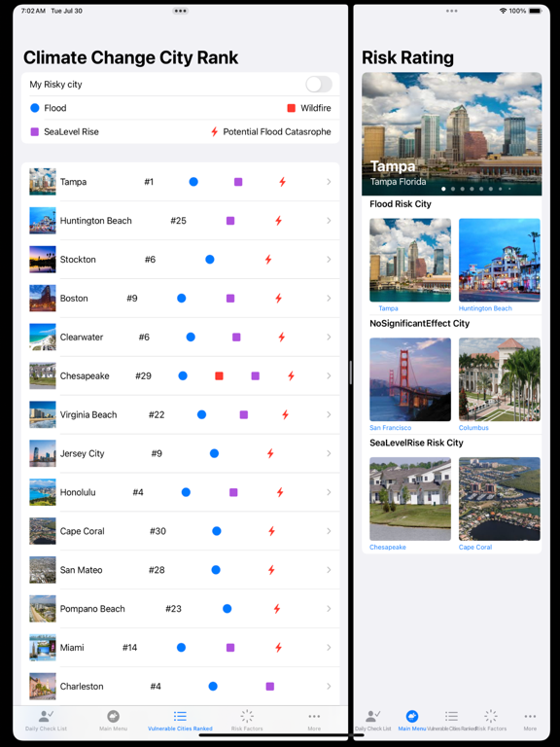Open the Chesapeake thumbnail under SeaLevelRise Risk City
560x747 pixels.
pos(410,499)
